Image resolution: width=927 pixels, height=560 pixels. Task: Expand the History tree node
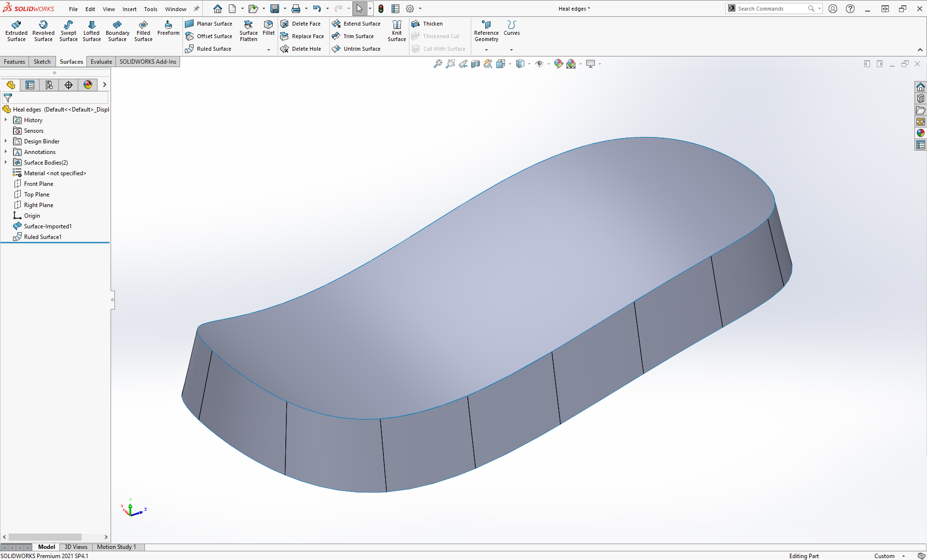6,120
